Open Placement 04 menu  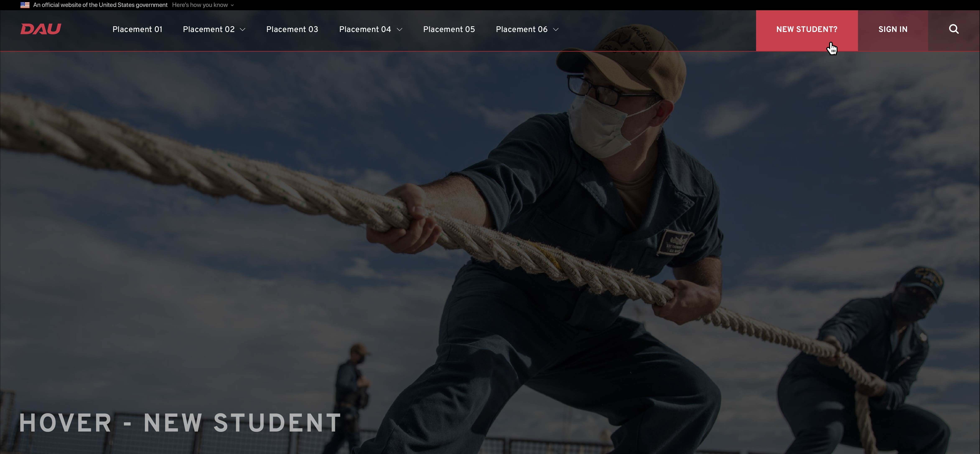tap(365, 29)
